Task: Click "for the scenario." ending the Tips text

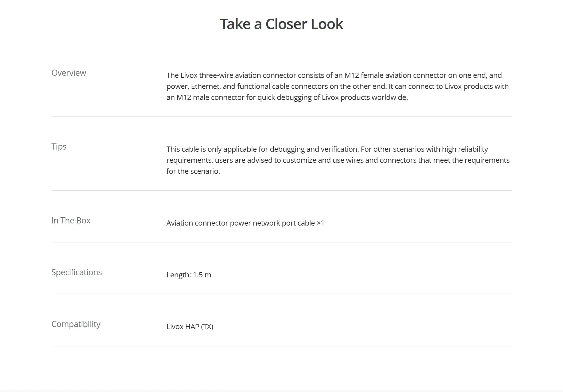Action: [193, 171]
